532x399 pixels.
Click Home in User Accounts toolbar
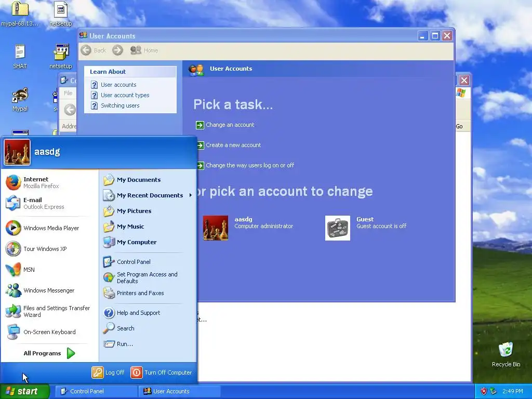[144, 50]
